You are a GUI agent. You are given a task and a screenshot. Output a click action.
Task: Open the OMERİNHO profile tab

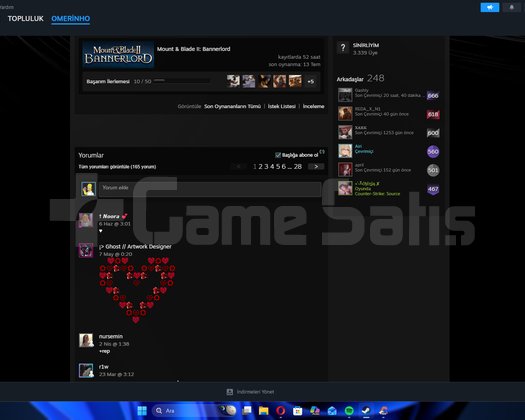(x=71, y=19)
